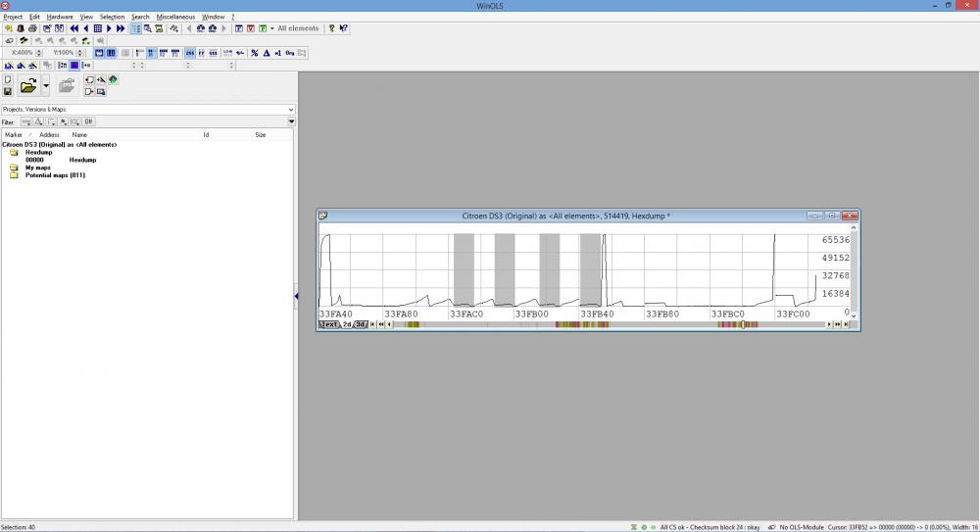
Task: Jump forward with the double right arrow icon
Action: 121,28
